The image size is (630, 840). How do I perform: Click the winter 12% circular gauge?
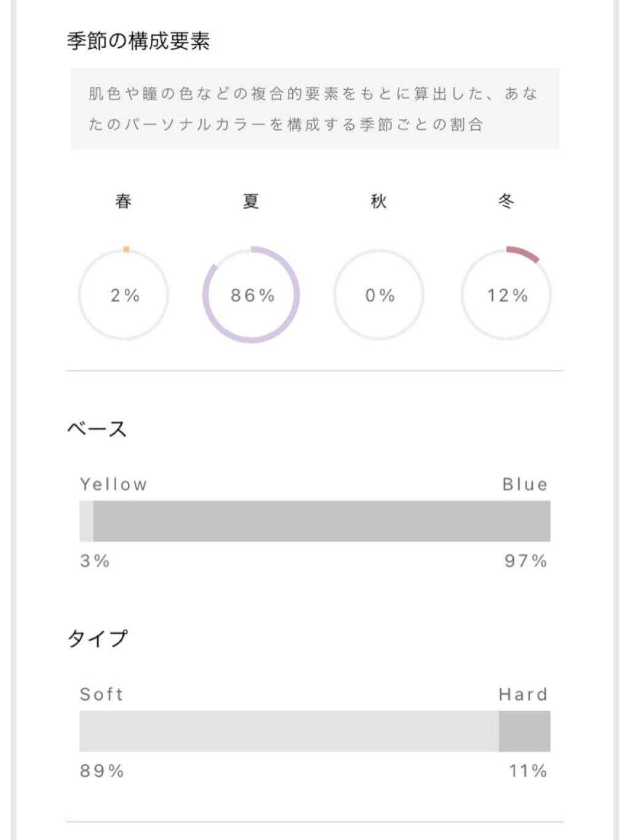point(506,295)
